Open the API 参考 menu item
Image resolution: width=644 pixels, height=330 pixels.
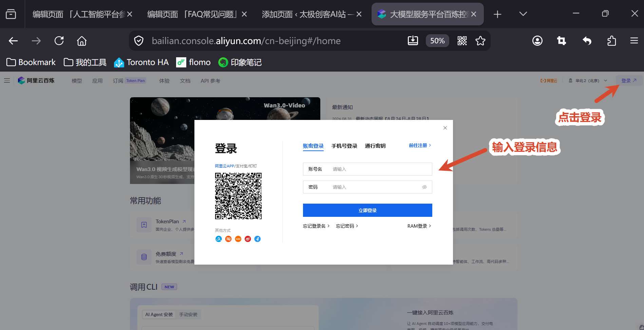click(210, 81)
